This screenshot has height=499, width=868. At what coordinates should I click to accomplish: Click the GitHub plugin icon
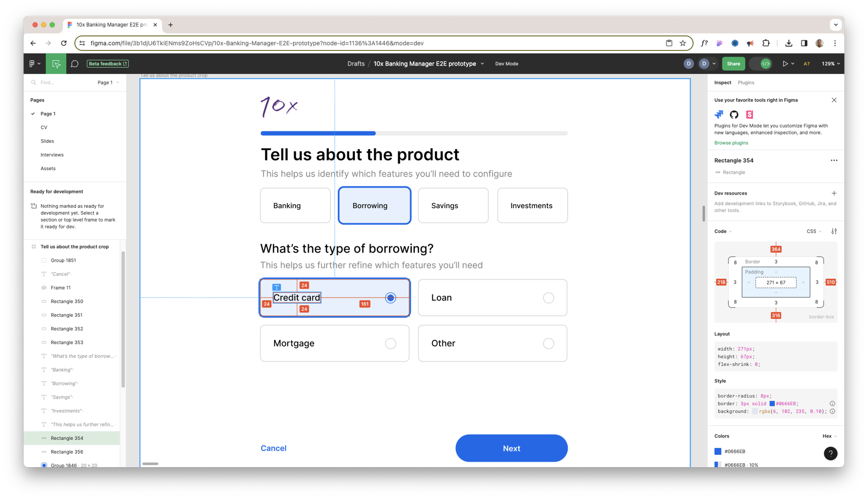click(734, 115)
